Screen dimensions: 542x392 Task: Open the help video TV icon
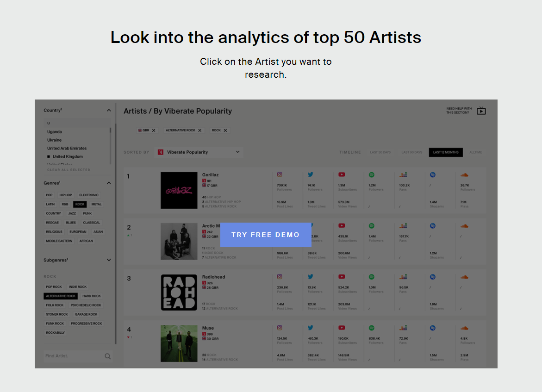[481, 111]
